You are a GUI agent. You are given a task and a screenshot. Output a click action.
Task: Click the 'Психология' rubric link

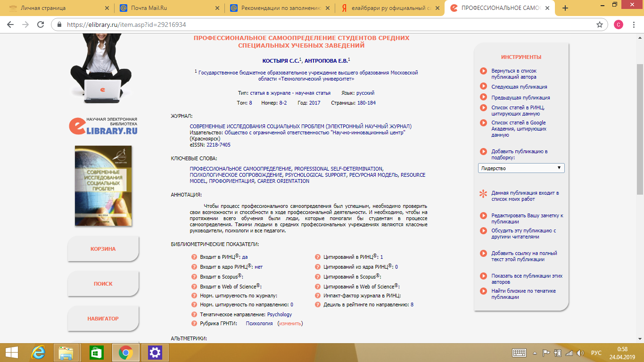[x=259, y=324]
